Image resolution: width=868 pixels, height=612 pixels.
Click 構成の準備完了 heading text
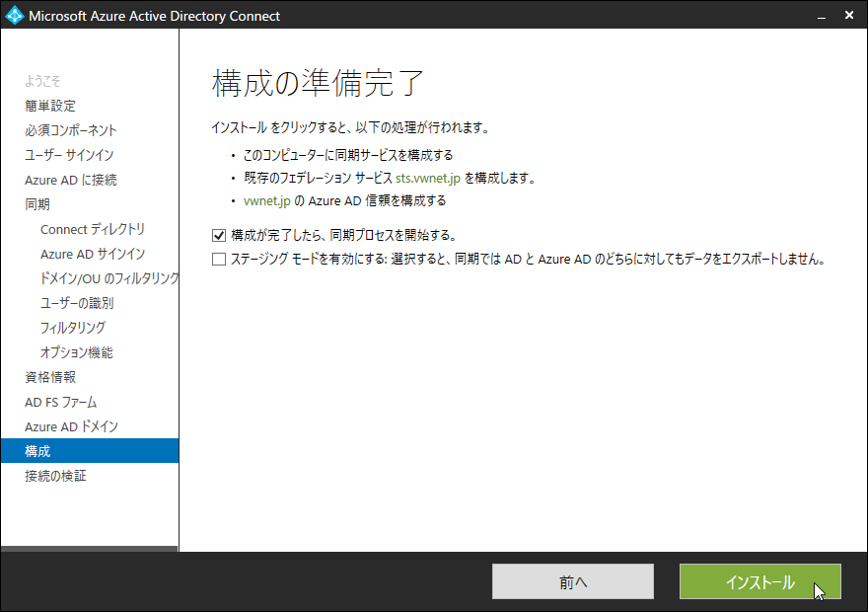click(318, 83)
